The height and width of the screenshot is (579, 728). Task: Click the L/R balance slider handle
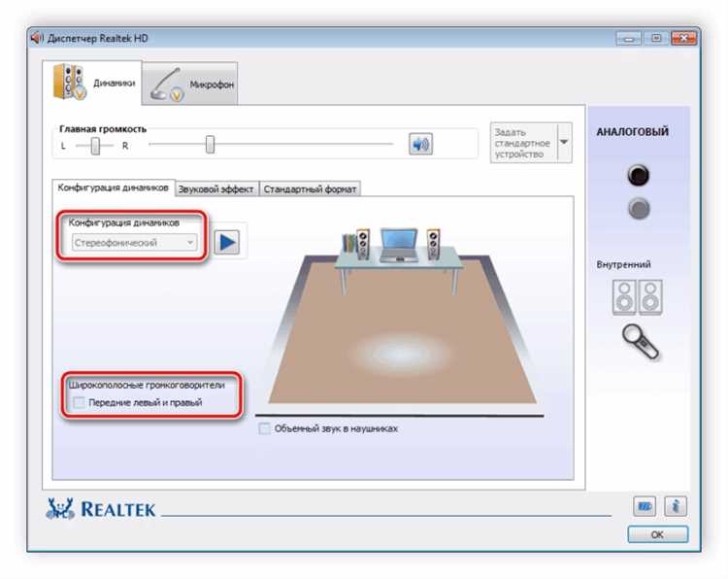(x=95, y=146)
